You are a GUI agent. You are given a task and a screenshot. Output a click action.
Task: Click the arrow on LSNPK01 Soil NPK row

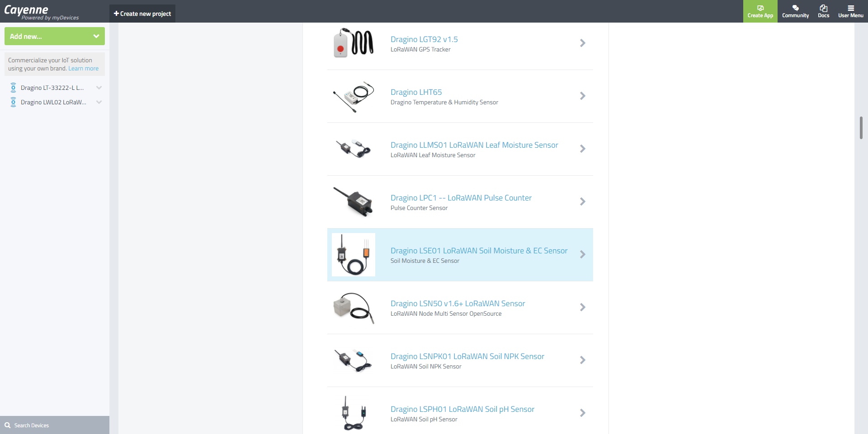coord(583,360)
